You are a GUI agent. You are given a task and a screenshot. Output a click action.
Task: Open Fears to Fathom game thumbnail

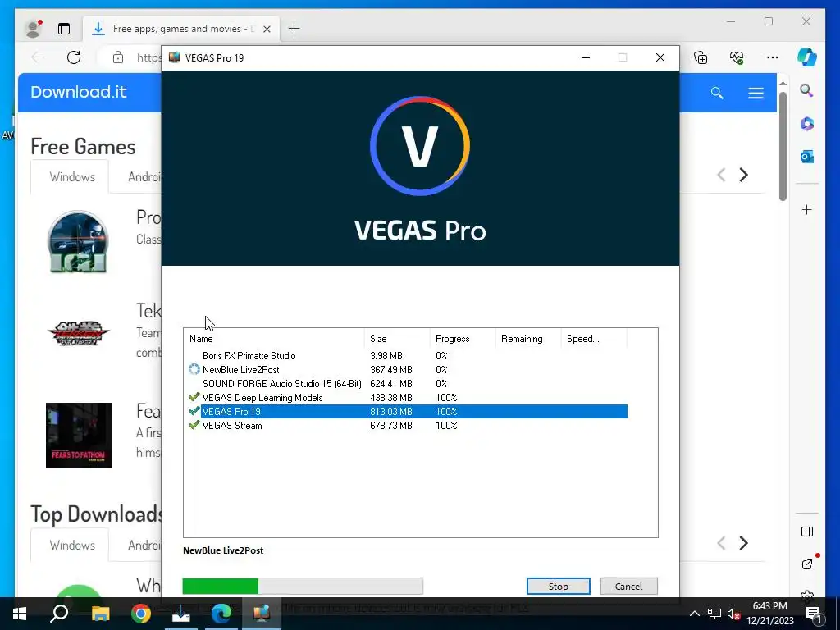[78, 436]
